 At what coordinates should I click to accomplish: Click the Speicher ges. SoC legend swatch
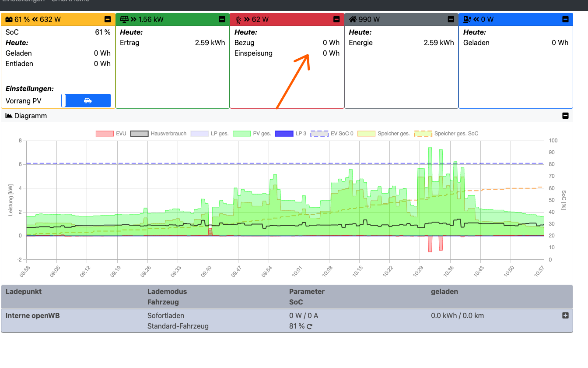tap(423, 134)
